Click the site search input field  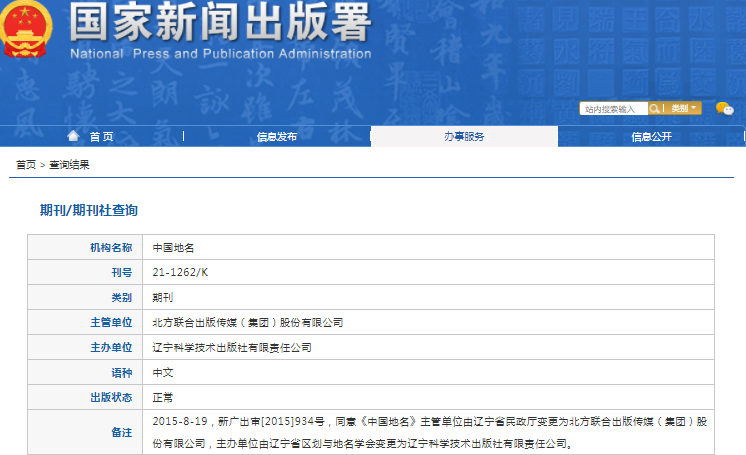613,108
